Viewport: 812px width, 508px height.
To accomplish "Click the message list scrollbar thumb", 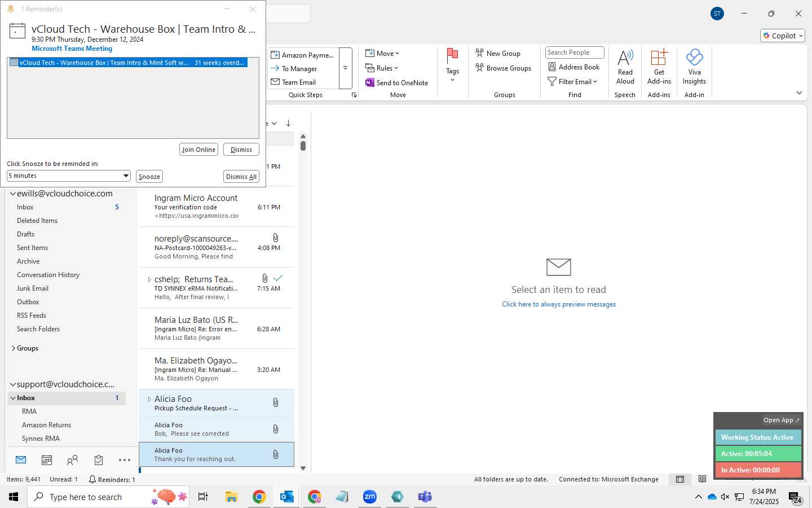I will click(303, 146).
